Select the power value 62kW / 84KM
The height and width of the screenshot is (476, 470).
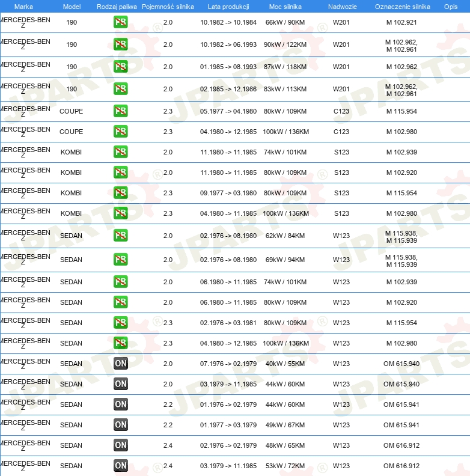tap(285, 236)
